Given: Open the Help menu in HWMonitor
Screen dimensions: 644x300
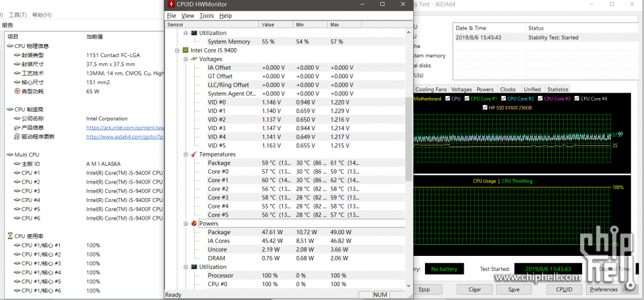Looking at the screenshot, I should (226, 16).
